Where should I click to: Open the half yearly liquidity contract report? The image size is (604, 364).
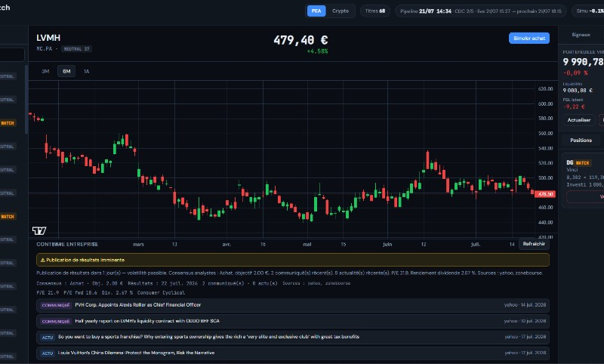(x=293, y=321)
